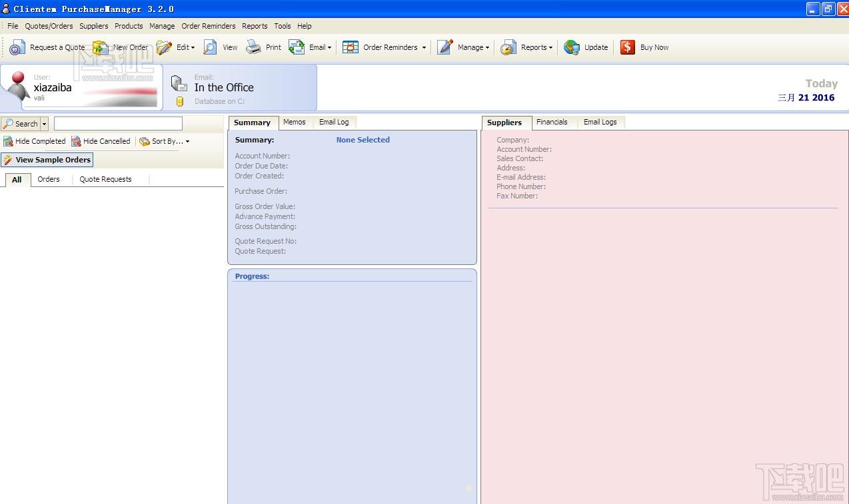This screenshot has width=849, height=504.
Task: Click the Hide Completed icon
Action: point(8,141)
